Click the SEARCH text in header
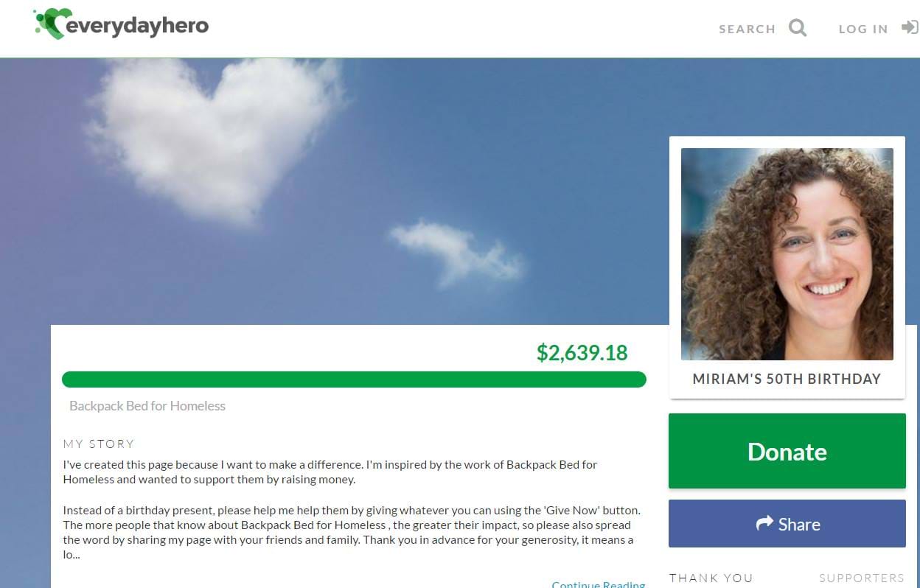This screenshot has height=588, width=920. [x=747, y=29]
